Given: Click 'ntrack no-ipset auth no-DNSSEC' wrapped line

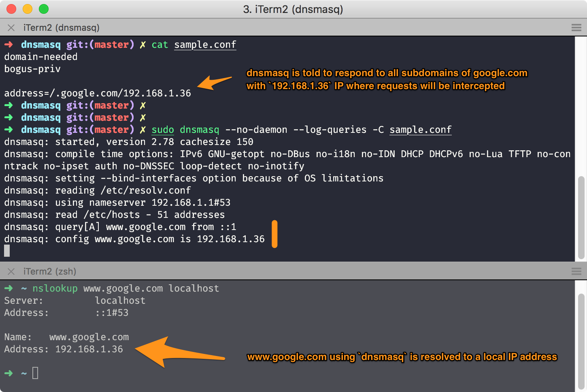Looking at the screenshot, I should pos(154,166).
